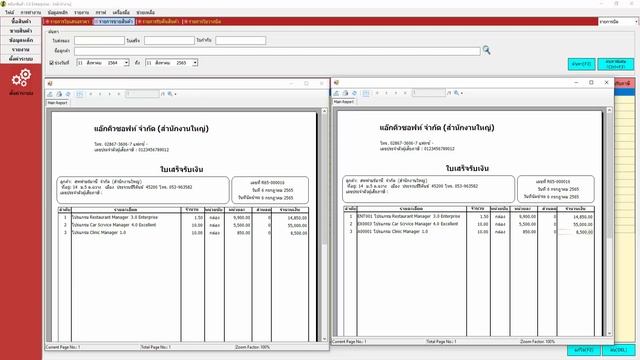
Task: Click the third document number input field
Action: (240, 40)
